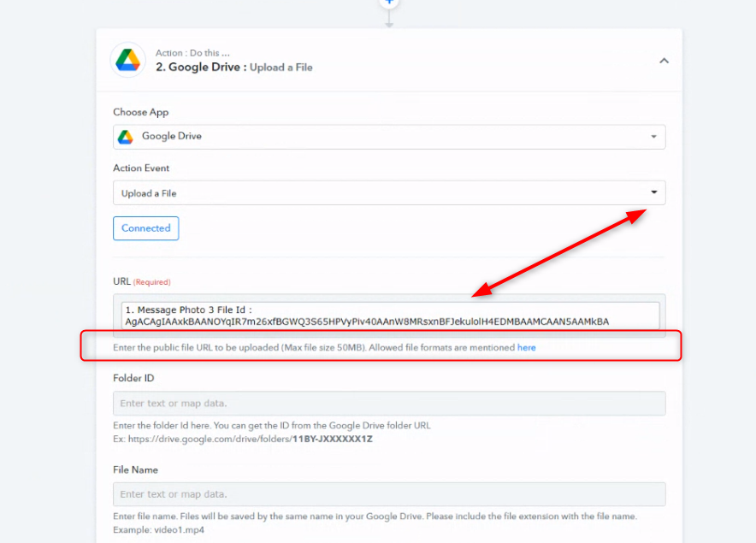Screen dimensions: 756x543
Task: Focus the Folder ID input field
Action: pyautogui.click(x=389, y=403)
